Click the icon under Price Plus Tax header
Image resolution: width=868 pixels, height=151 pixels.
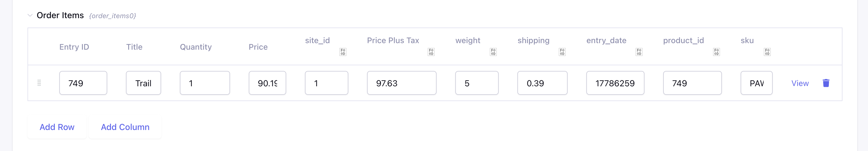(431, 52)
